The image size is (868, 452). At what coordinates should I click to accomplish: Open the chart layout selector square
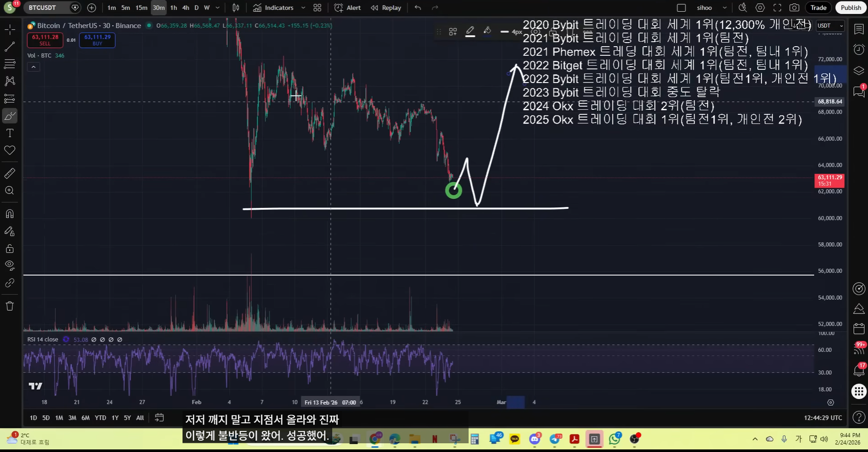(x=681, y=8)
